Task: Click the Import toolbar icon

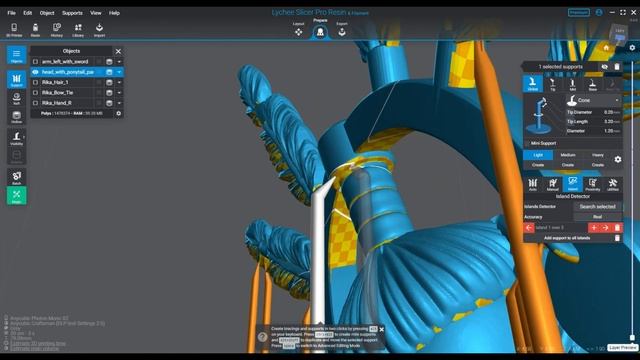Action: pyautogui.click(x=99, y=29)
